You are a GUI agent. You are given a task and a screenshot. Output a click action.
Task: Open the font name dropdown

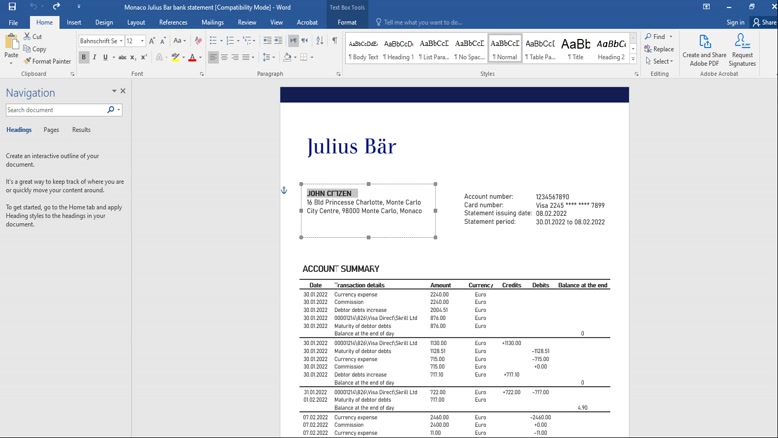pos(121,41)
